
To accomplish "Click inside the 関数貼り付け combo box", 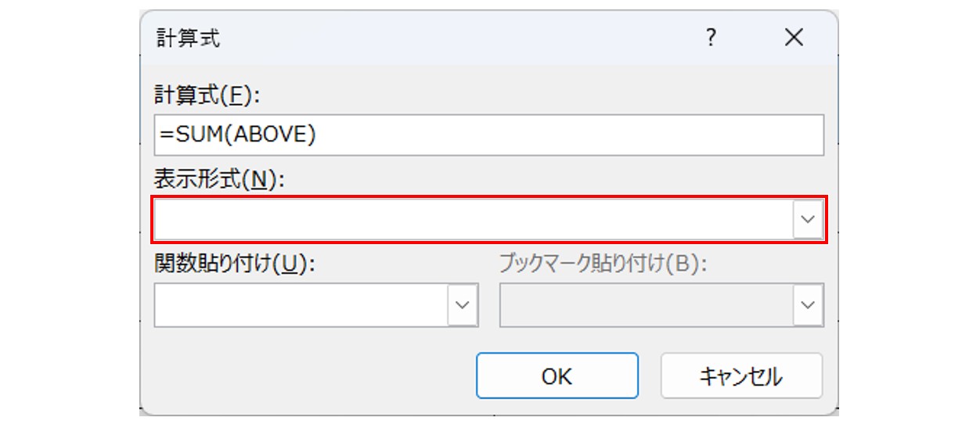I will (x=301, y=304).
